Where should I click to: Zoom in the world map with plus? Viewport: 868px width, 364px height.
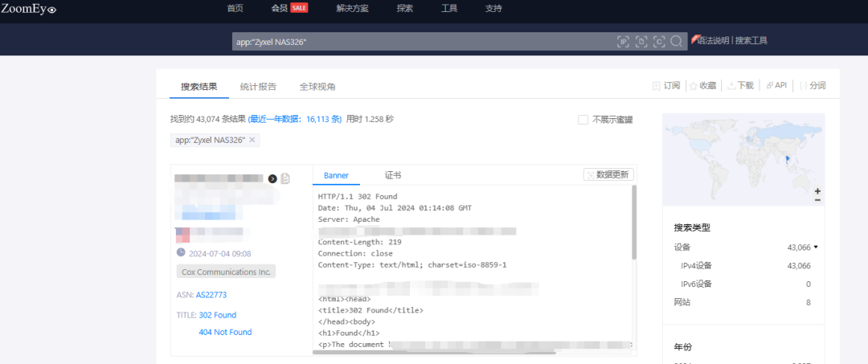point(817,191)
